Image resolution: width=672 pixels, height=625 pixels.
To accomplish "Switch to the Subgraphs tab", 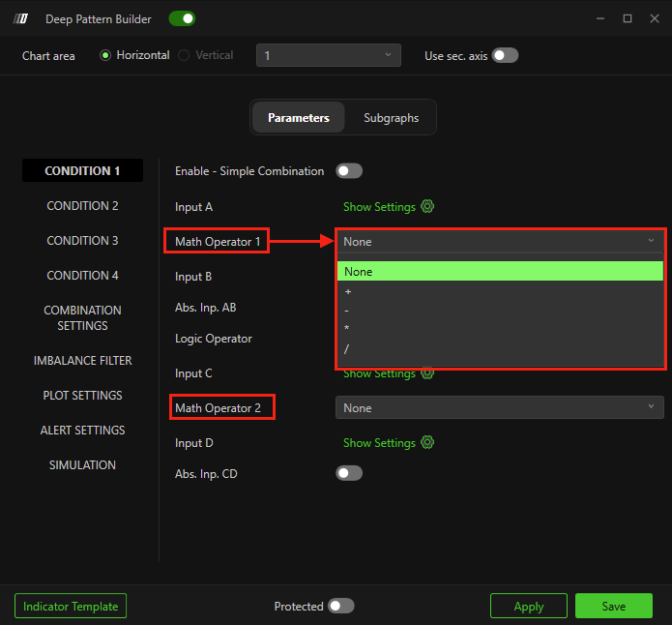I will [391, 118].
